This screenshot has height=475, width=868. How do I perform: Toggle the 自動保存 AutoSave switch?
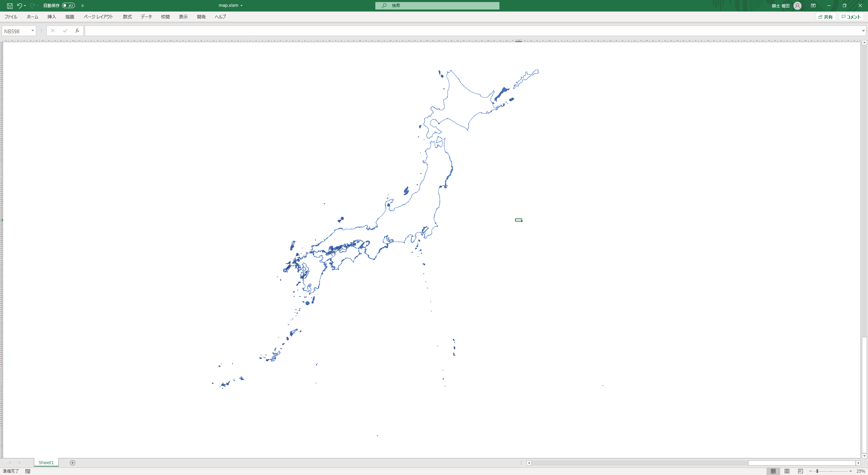coord(68,6)
